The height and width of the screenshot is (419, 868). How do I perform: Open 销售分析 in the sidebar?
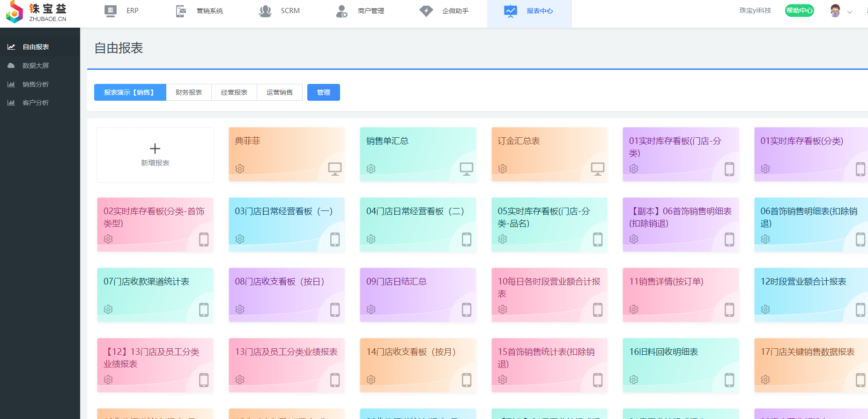tap(40, 84)
